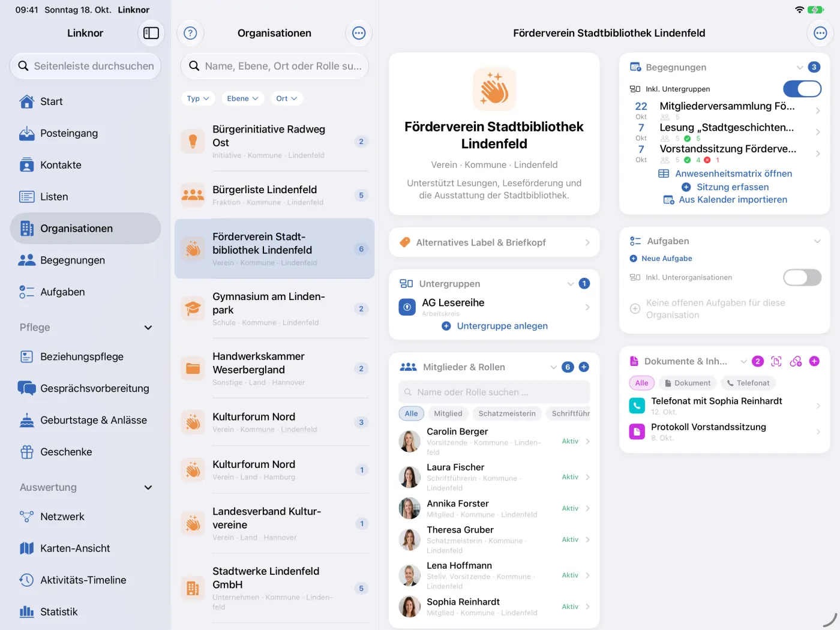Toggle the sidebar panel icon
Image resolution: width=840 pixels, height=630 pixels.
[151, 33]
